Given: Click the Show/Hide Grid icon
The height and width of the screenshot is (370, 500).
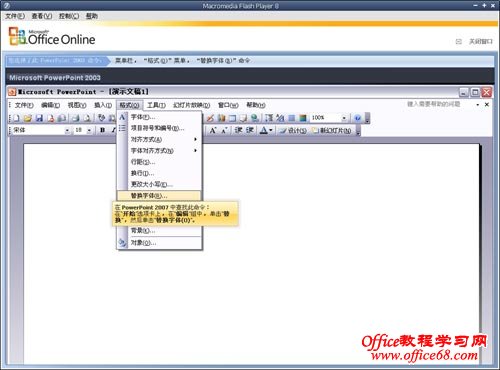Looking at the screenshot, I should 292,118.
